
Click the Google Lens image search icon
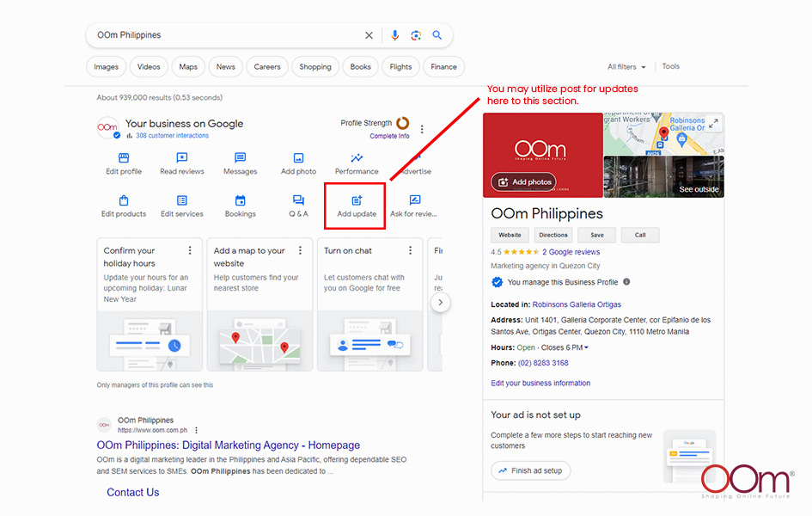coord(416,35)
